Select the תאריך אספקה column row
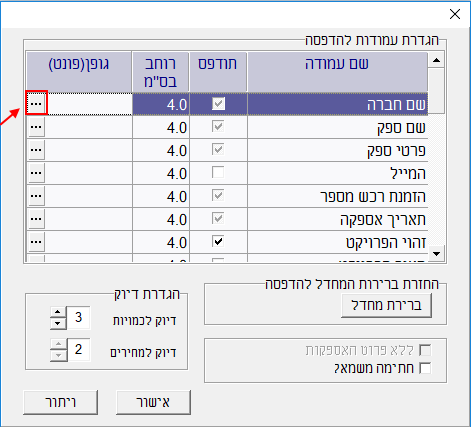Screen dimensions: 471x427 point(337,219)
